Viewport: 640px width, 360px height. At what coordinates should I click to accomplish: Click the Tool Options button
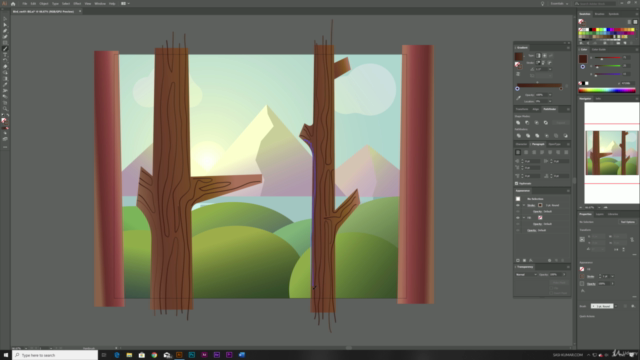click(628, 222)
